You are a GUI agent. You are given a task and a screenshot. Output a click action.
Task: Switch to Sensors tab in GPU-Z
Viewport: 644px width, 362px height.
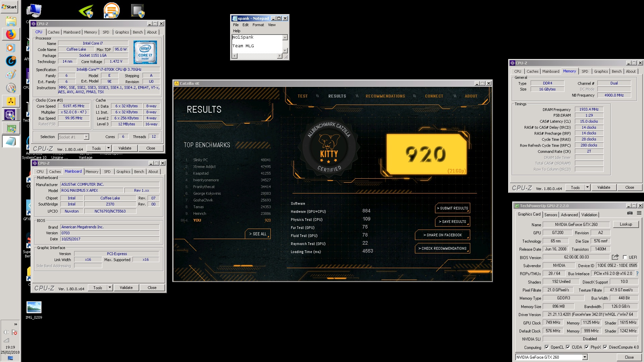tap(551, 215)
